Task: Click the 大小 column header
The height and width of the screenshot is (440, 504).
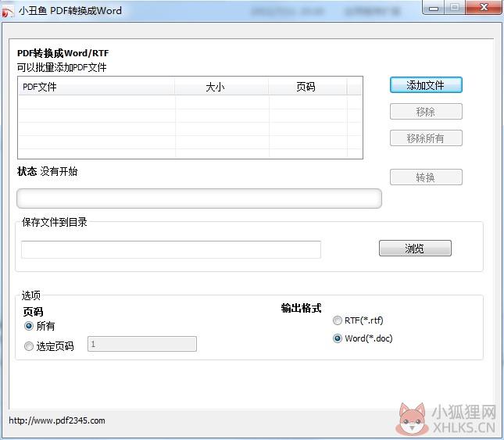Action: 221,87
